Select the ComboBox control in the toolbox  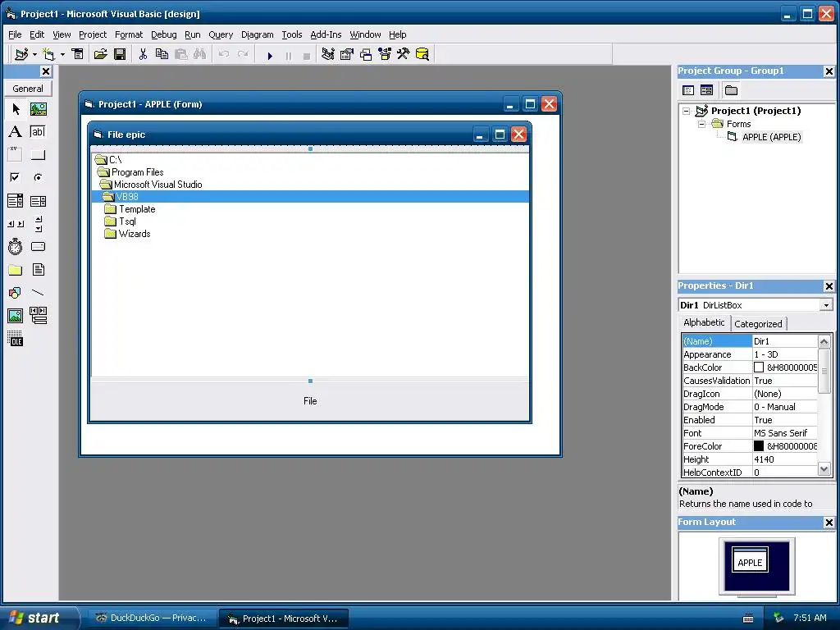click(16, 201)
